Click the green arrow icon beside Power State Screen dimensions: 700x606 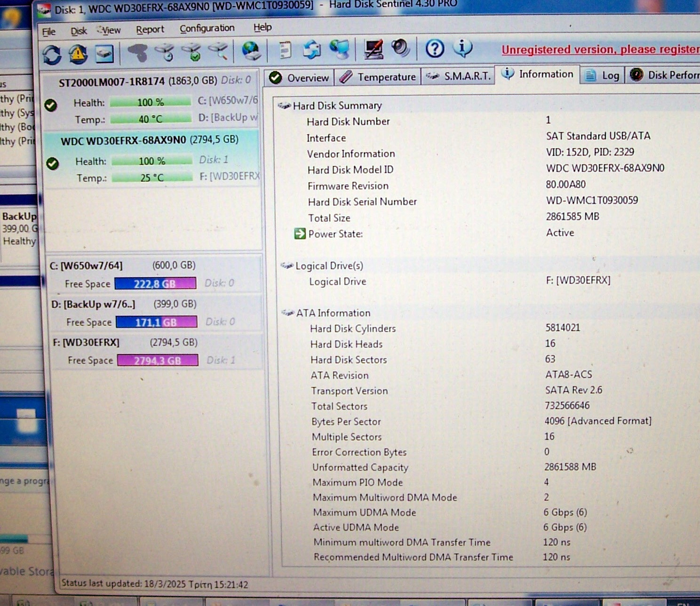point(300,234)
